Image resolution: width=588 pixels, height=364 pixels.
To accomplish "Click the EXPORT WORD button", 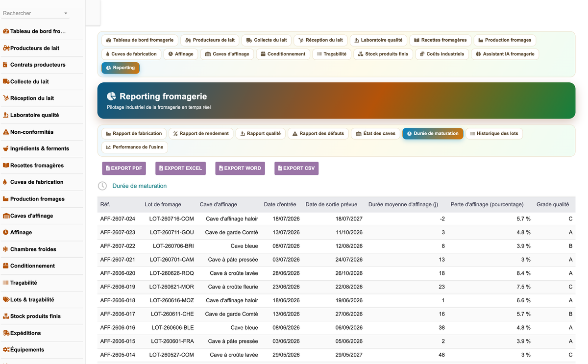I will [x=240, y=168].
